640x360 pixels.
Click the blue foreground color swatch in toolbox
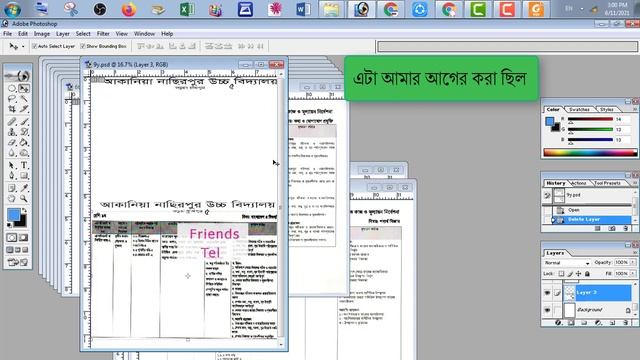13,214
